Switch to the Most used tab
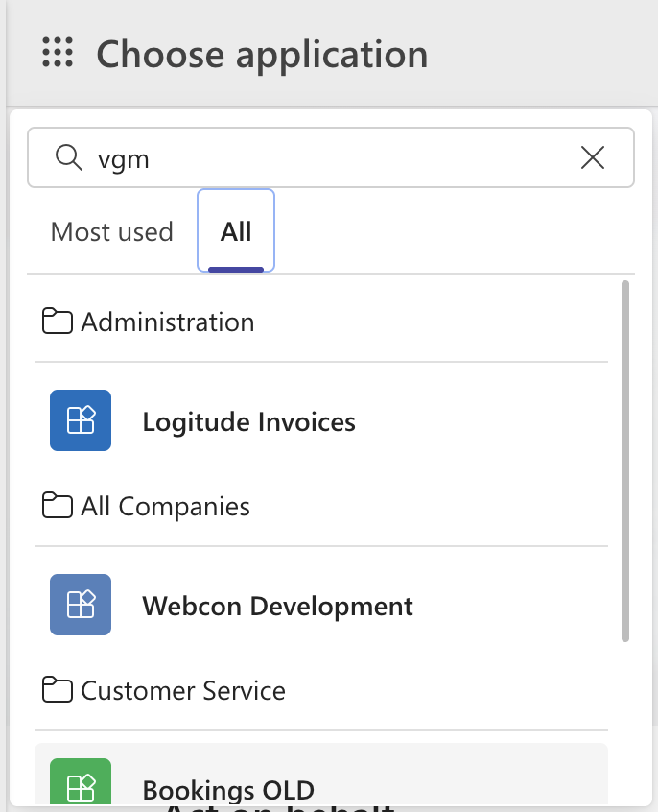 (111, 231)
